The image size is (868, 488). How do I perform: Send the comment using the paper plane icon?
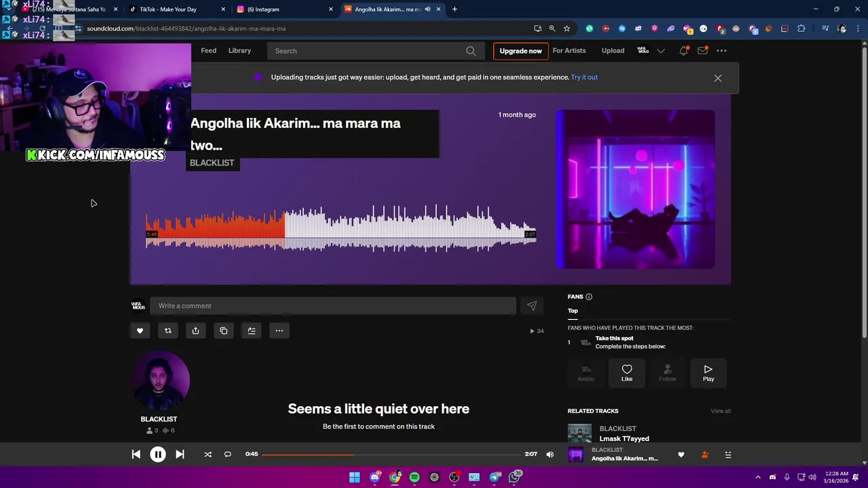(532, 306)
